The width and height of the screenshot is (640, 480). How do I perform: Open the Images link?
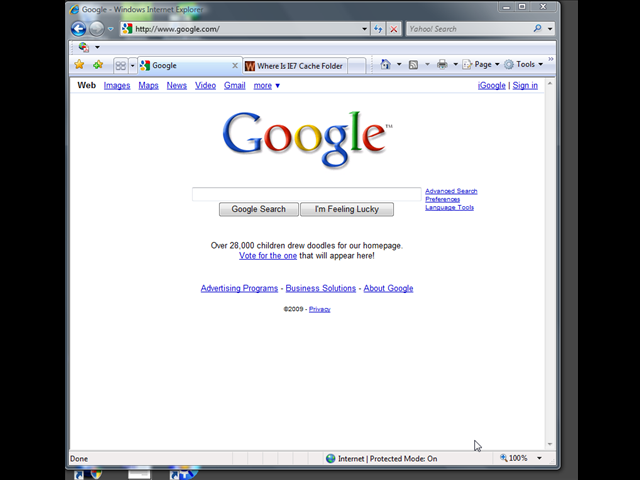[117, 85]
